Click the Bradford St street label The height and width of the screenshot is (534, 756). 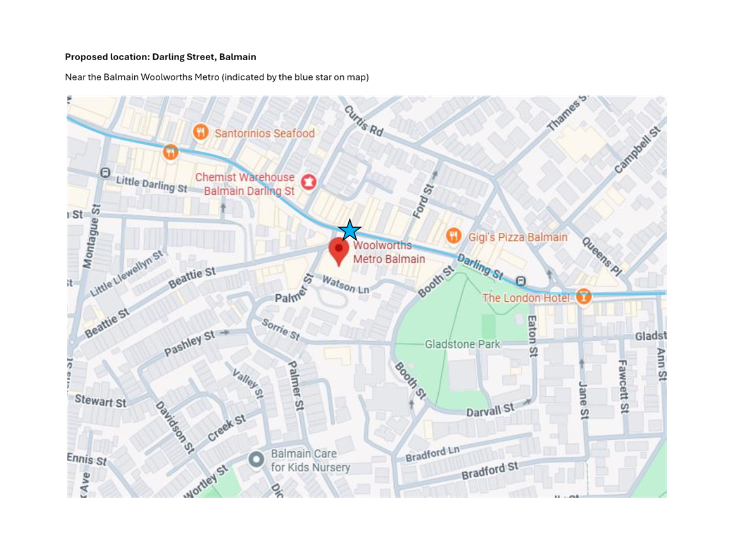tap(489, 471)
